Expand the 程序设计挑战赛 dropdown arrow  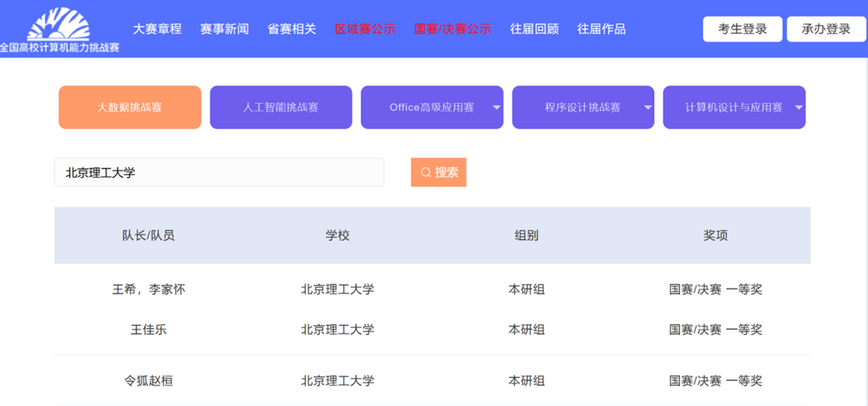point(647,107)
